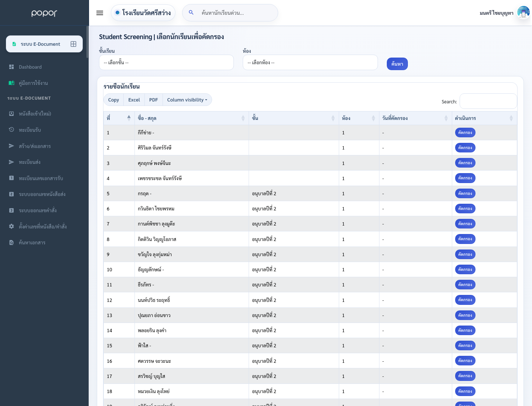
Task: Click the user profile avatar
Action: (x=523, y=13)
